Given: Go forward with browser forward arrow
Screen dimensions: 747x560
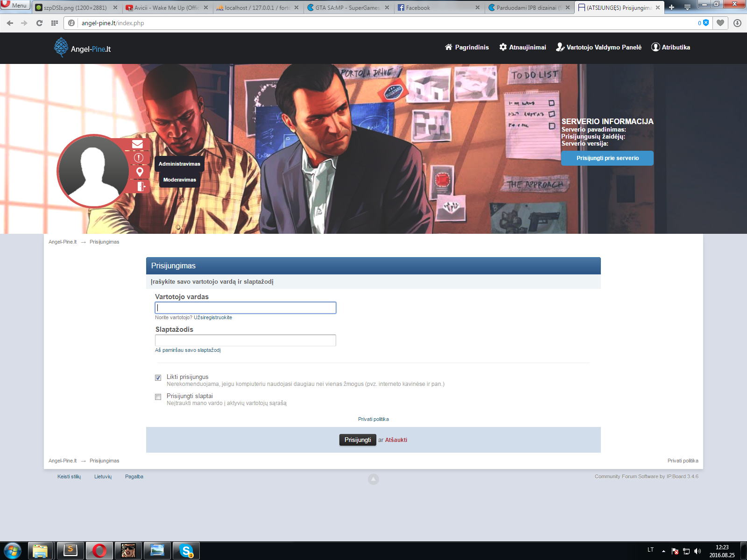Looking at the screenshot, I should pos(24,23).
